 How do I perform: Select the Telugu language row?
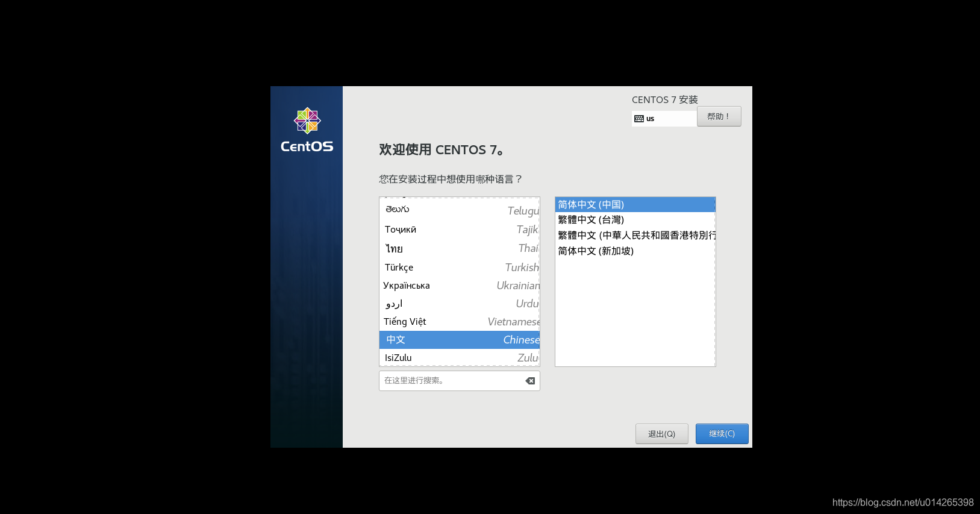[460, 210]
